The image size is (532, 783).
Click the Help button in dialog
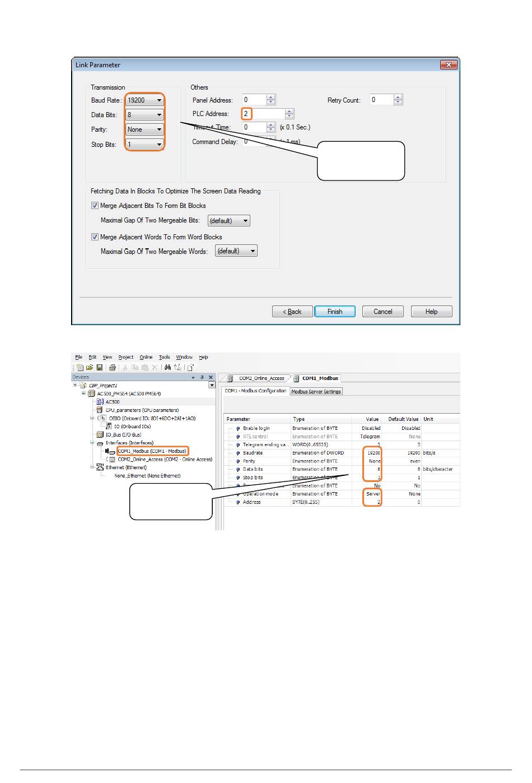tap(431, 312)
